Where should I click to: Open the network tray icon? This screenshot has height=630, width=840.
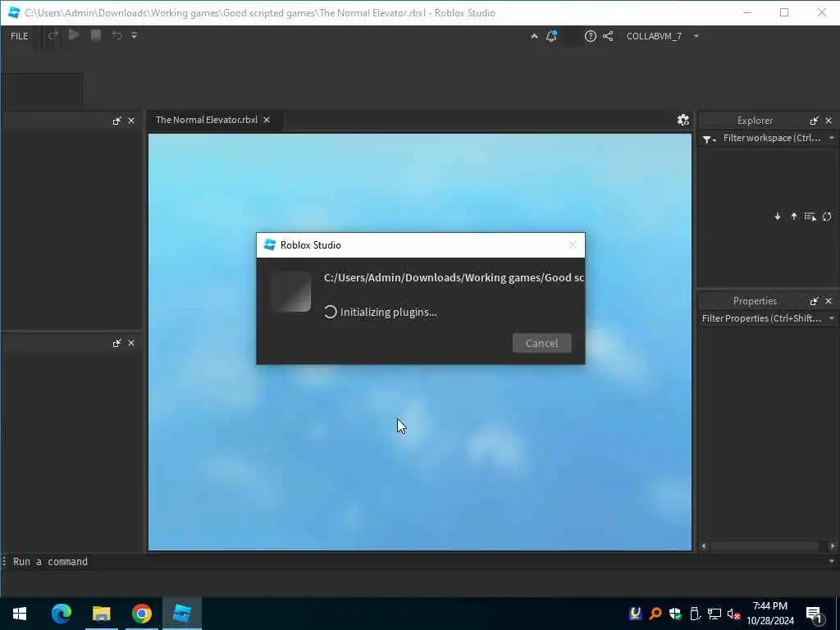pyautogui.click(x=714, y=614)
